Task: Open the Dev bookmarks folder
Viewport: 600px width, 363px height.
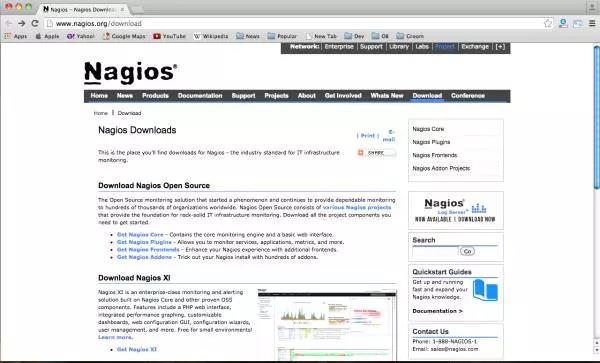Action: (354, 36)
